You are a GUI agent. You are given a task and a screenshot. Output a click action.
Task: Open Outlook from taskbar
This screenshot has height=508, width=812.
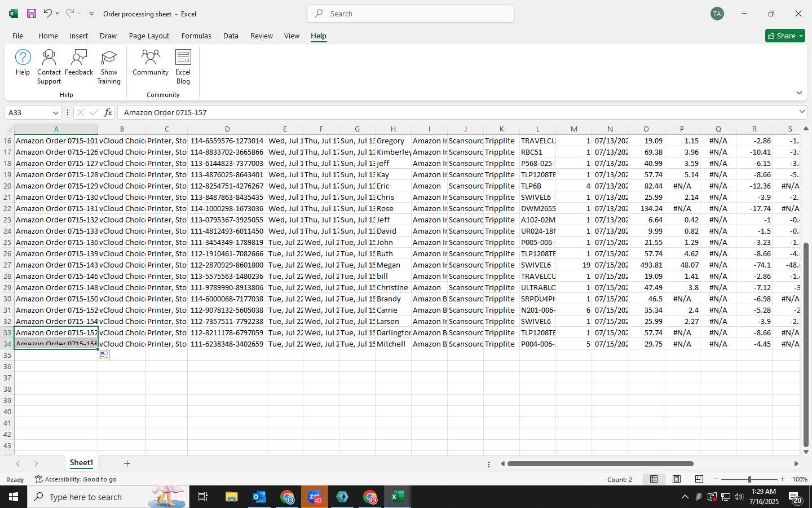click(259, 497)
